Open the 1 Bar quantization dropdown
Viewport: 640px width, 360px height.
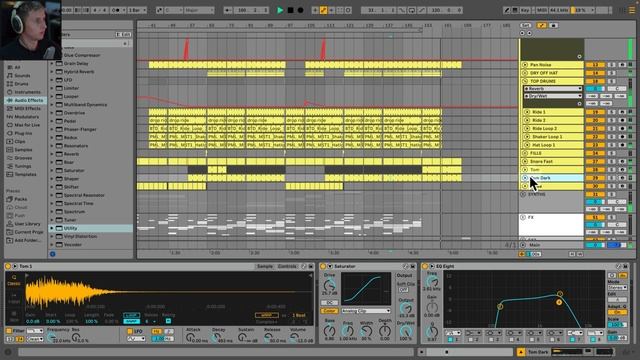pos(137,10)
